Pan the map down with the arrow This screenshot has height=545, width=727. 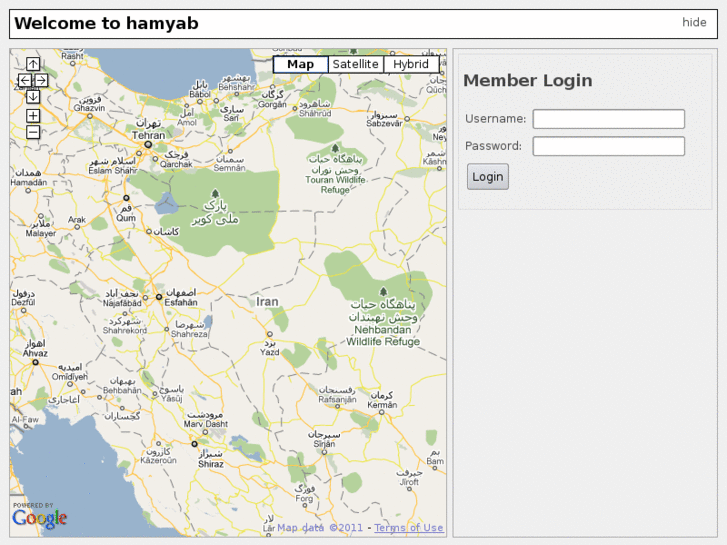33,96
